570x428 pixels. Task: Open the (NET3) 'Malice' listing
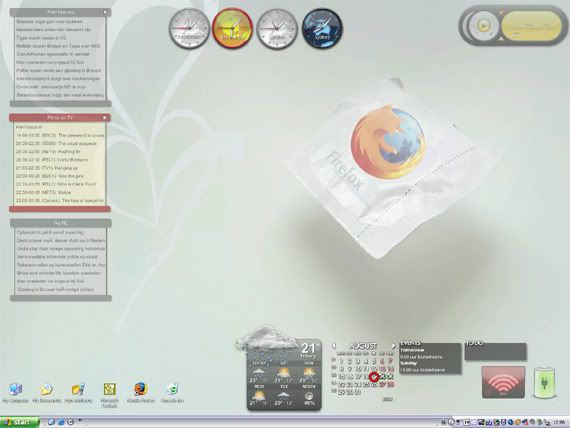[44, 192]
